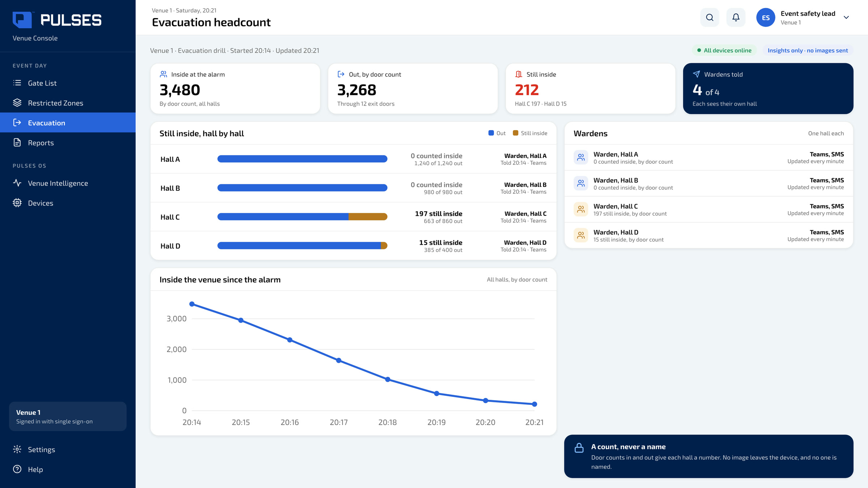Click the Reports document icon
Screen dimensions: 868x488
coord(17,142)
